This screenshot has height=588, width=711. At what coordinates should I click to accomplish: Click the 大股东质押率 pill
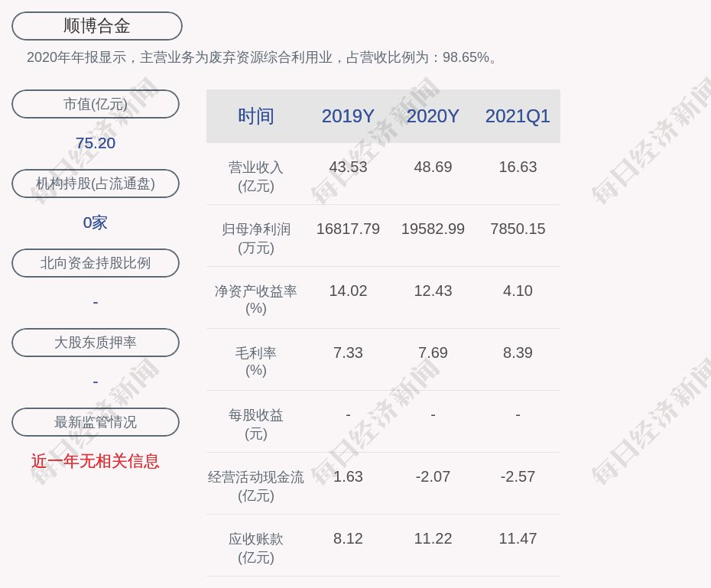tap(96, 343)
